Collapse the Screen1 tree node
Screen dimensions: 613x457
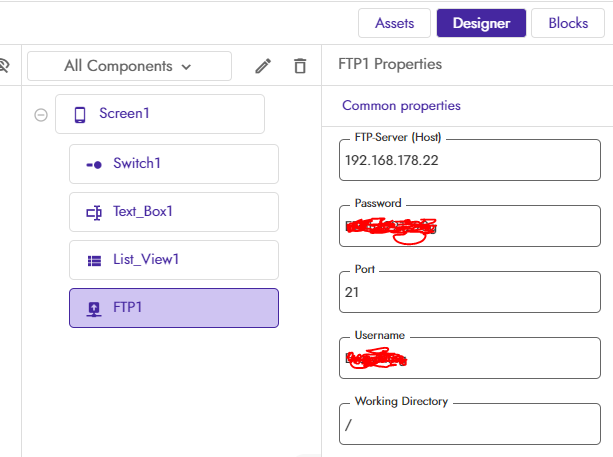pos(41,114)
